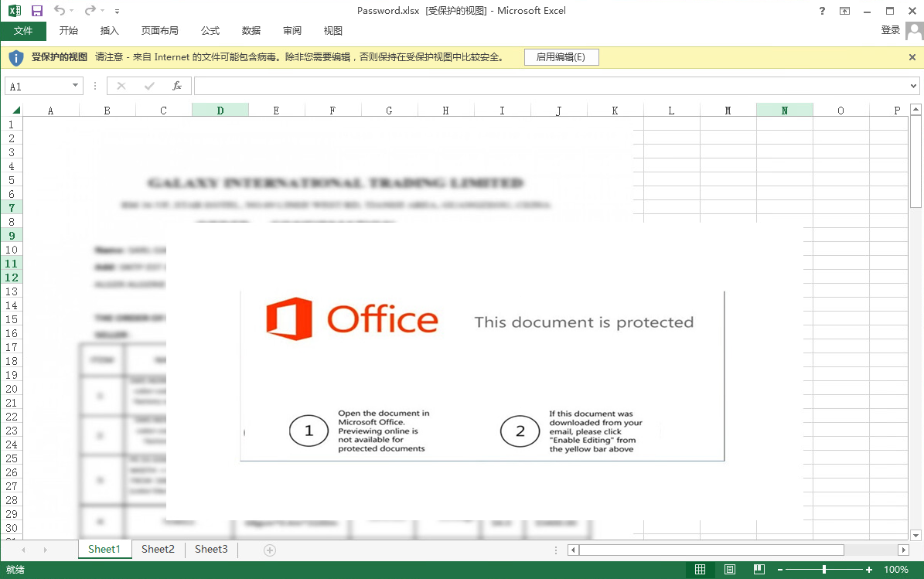
Task: Select column L header
Action: [x=671, y=110]
